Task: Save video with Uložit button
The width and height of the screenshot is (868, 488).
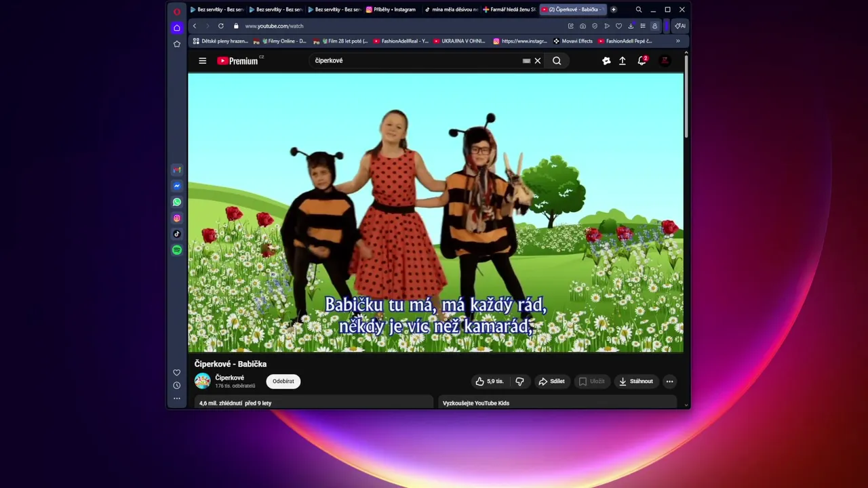Action: [x=591, y=382]
